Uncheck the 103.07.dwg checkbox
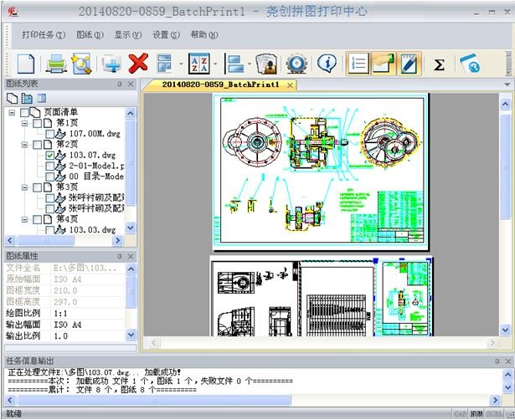Image resolution: width=515 pixels, height=420 pixels. pyautogui.click(x=50, y=156)
